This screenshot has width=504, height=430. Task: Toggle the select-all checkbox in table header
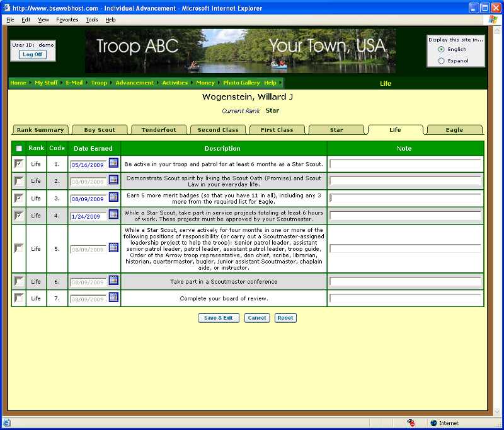[x=19, y=149]
